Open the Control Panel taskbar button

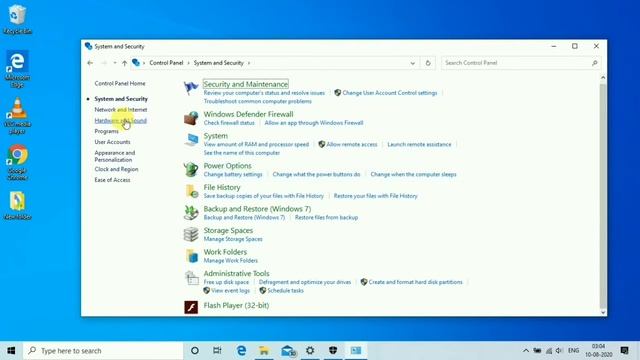(x=356, y=351)
